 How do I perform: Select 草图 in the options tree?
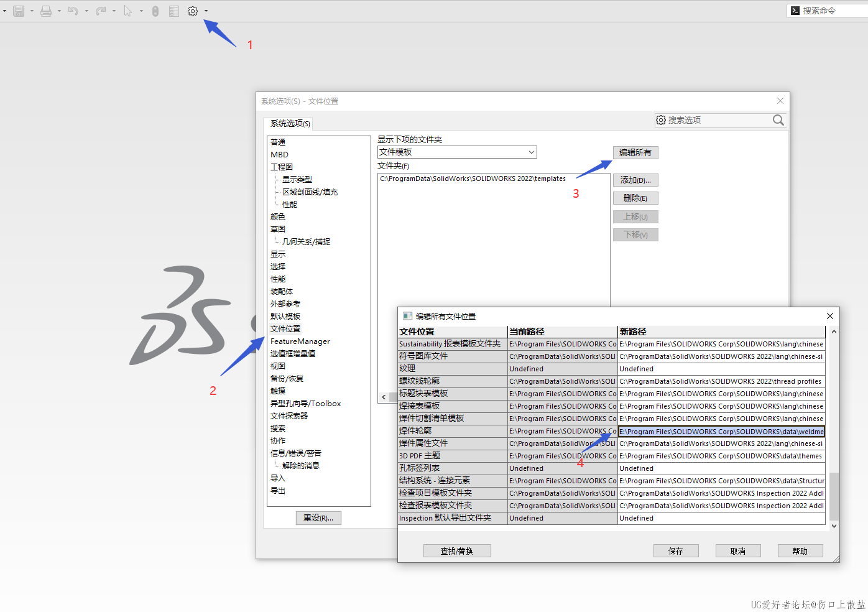click(278, 229)
